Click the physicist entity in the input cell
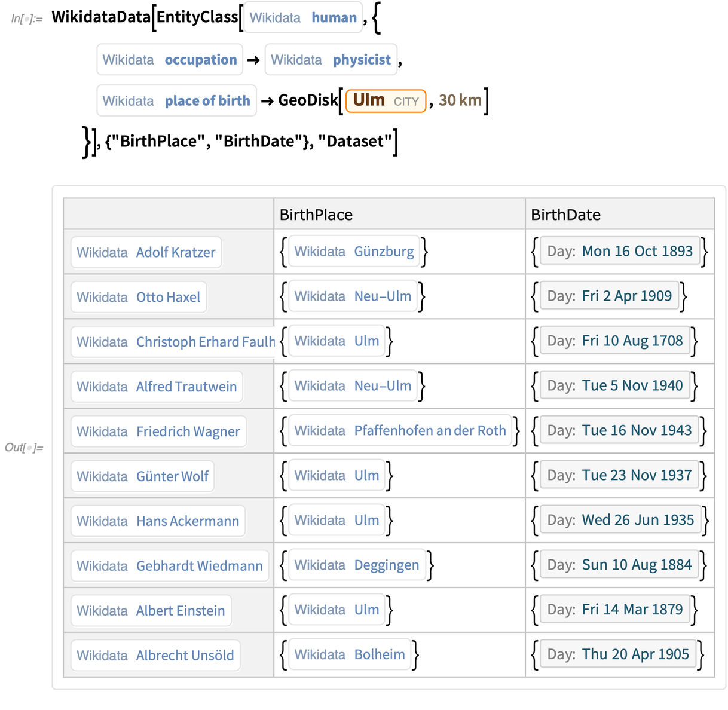Screen dimensions: 728x710 pos(331,59)
